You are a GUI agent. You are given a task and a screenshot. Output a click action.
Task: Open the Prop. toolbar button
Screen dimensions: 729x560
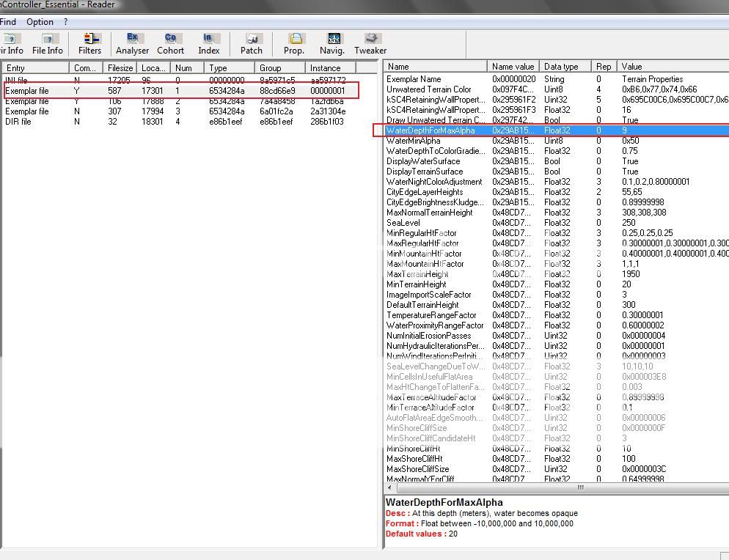294,43
